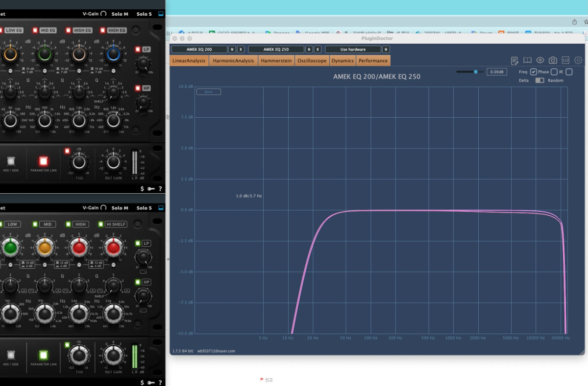Open the AMEK EQ 250 plugin slot selector

click(276, 50)
